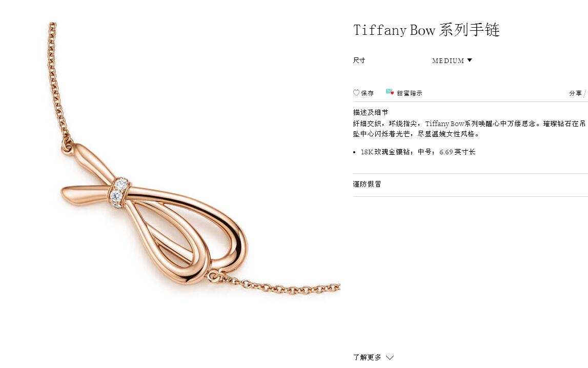Click the 甜蜜暗示 hint link
This screenshot has height=368, width=588.
pyautogui.click(x=410, y=93)
